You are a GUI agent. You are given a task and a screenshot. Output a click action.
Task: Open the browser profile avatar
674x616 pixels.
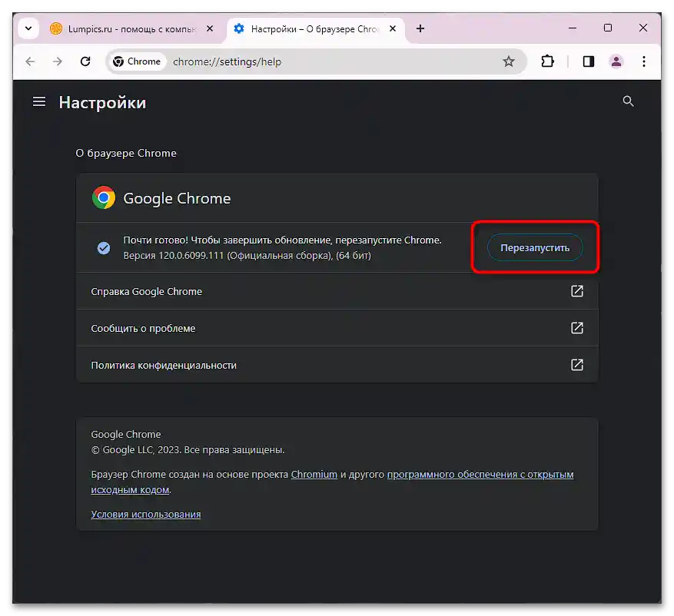616,61
